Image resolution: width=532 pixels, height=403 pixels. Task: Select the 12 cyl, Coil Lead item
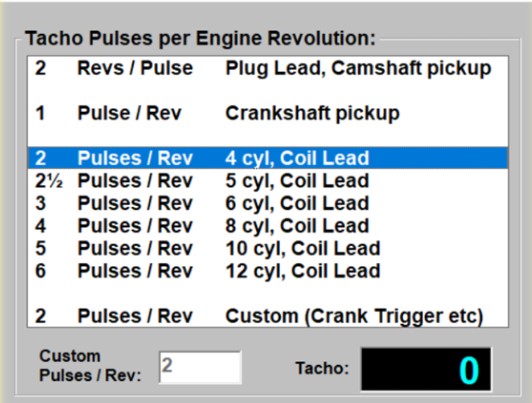(x=268, y=271)
